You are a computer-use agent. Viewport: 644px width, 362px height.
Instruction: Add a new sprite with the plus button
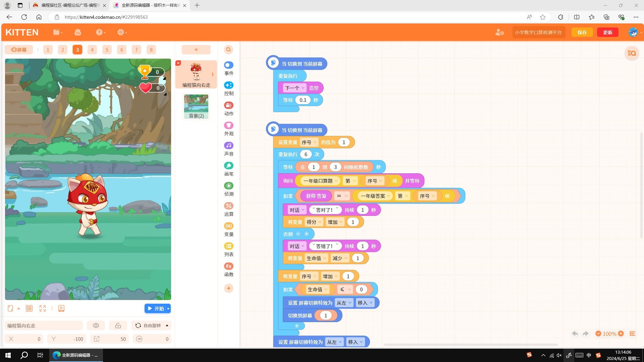pyautogui.click(x=196, y=50)
